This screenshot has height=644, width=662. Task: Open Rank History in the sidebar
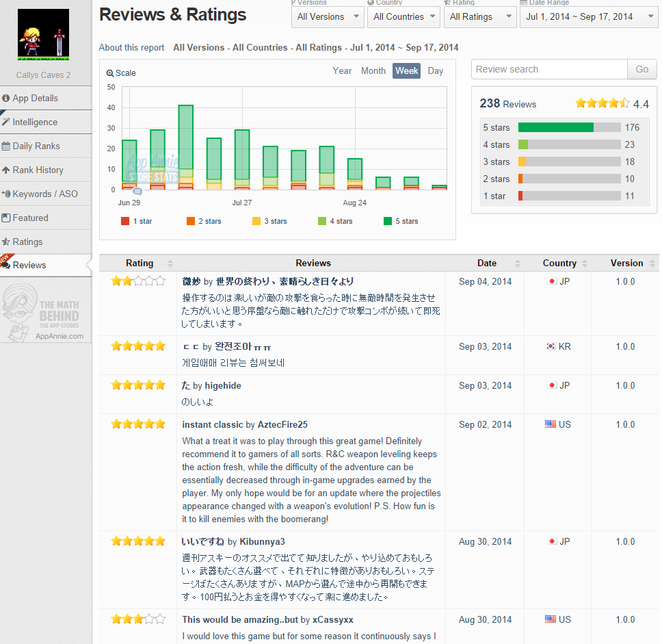click(x=38, y=170)
